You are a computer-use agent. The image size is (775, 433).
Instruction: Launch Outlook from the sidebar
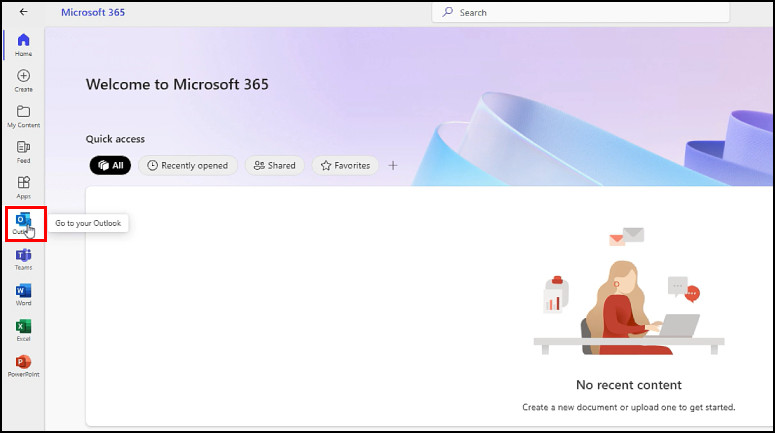23,223
